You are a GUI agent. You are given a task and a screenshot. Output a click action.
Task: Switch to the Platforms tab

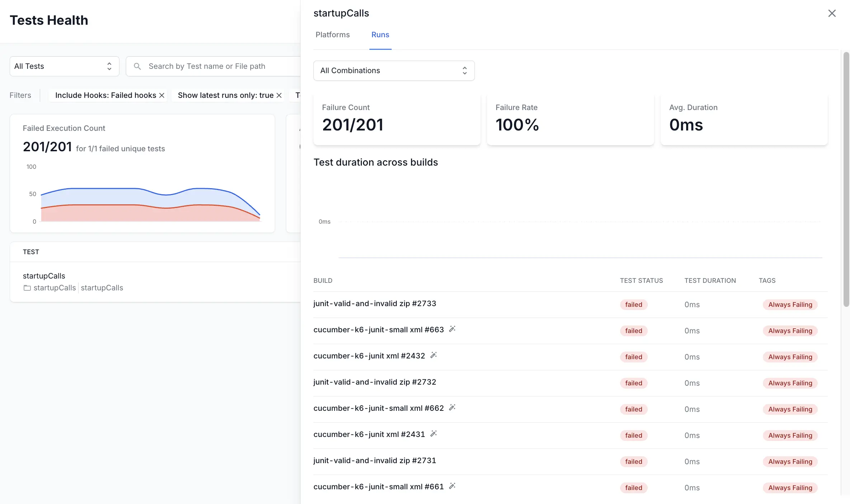tap(332, 35)
